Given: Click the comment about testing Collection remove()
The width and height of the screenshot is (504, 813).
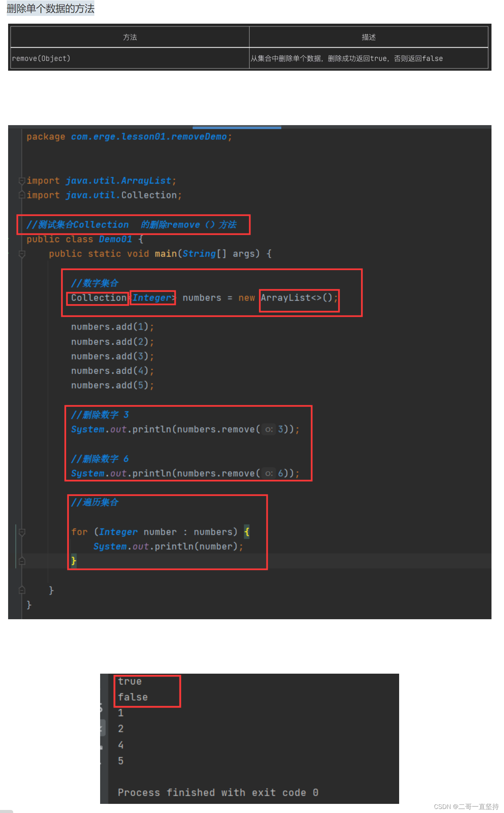Looking at the screenshot, I should 131,225.
